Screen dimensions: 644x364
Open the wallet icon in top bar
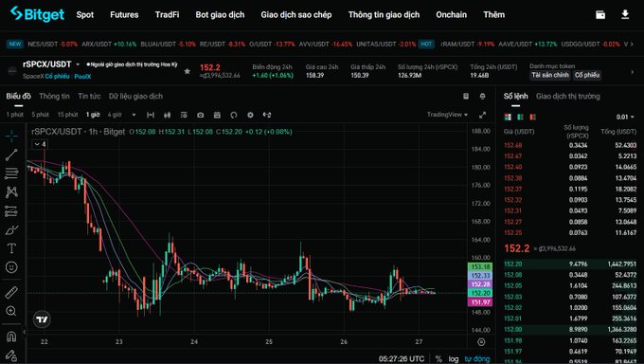pos(600,15)
